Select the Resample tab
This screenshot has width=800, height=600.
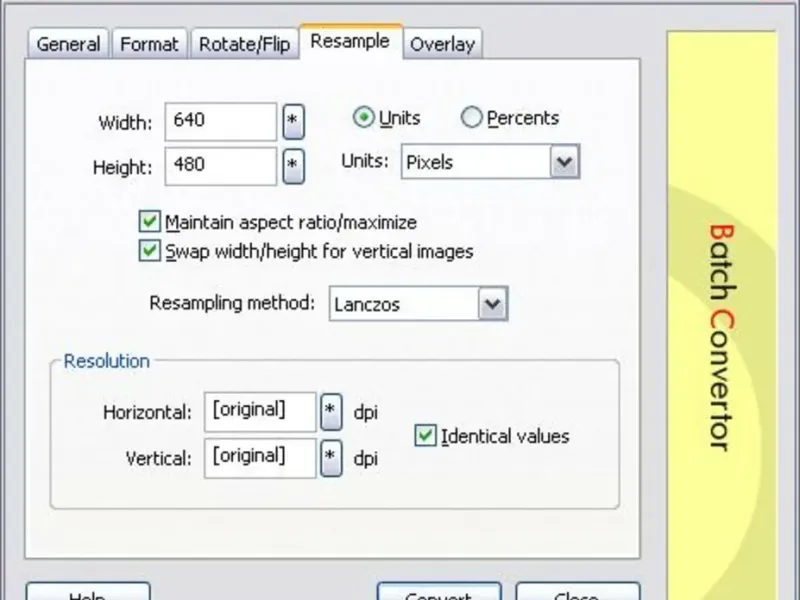pos(351,41)
